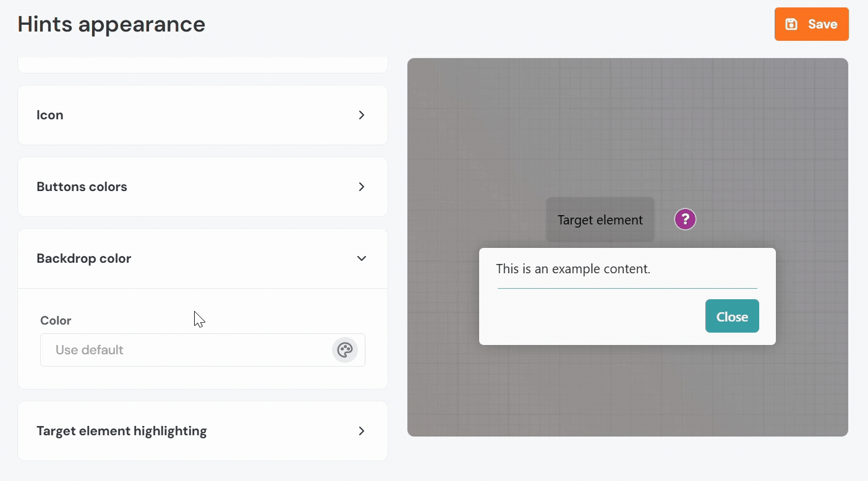868x481 pixels.
Task: Open Target element highlighting section title
Action: pyautogui.click(x=122, y=431)
